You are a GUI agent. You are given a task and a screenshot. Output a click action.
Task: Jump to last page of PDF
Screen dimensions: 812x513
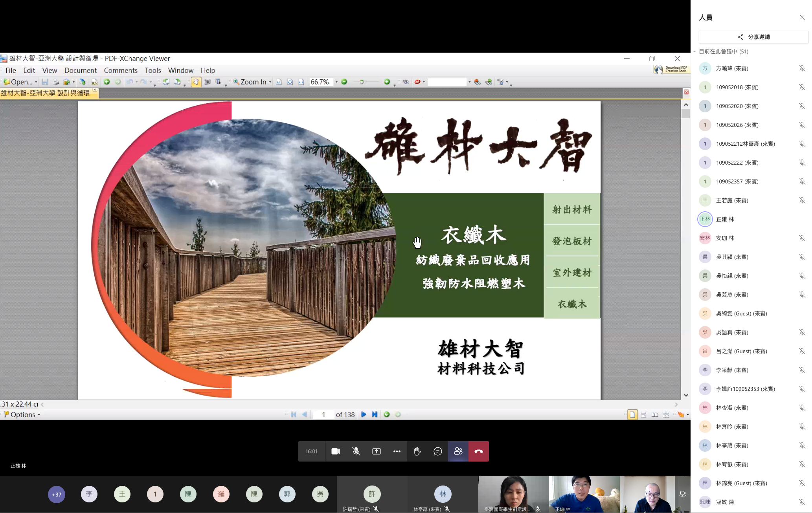pos(375,414)
